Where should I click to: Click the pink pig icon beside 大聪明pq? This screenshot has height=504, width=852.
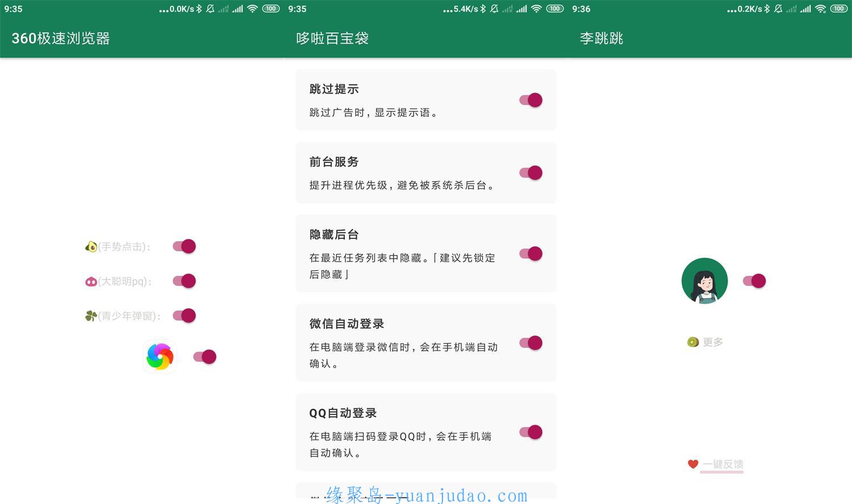(x=91, y=282)
